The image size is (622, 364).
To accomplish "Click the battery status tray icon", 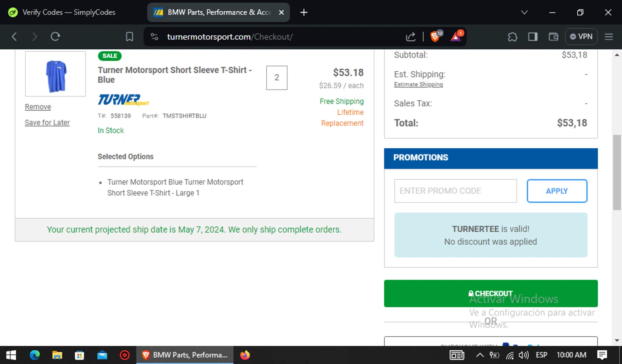I will click(494, 355).
